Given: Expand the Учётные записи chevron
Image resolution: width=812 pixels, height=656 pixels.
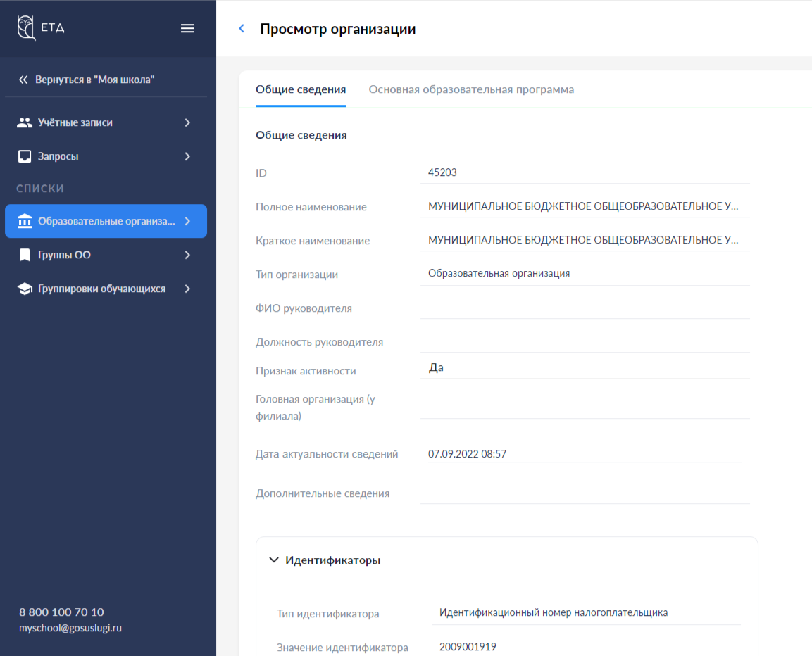Looking at the screenshot, I should 187,122.
